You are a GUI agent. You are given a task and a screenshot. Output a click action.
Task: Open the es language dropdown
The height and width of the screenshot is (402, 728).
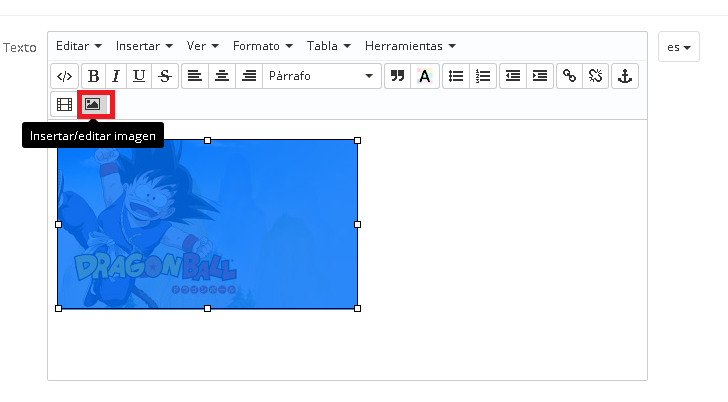pos(679,47)
